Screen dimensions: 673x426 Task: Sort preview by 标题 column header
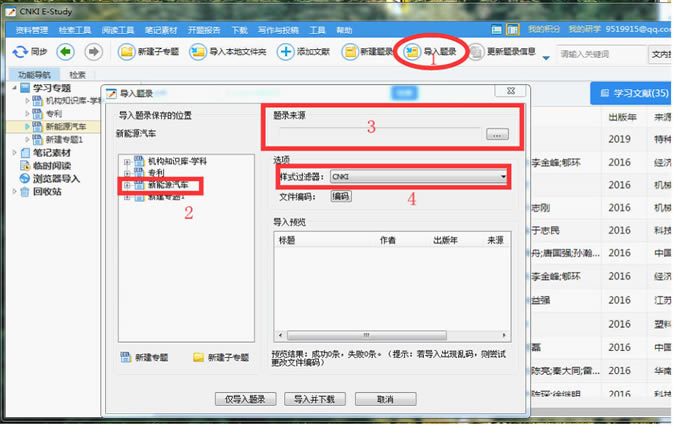pos(287,240)
